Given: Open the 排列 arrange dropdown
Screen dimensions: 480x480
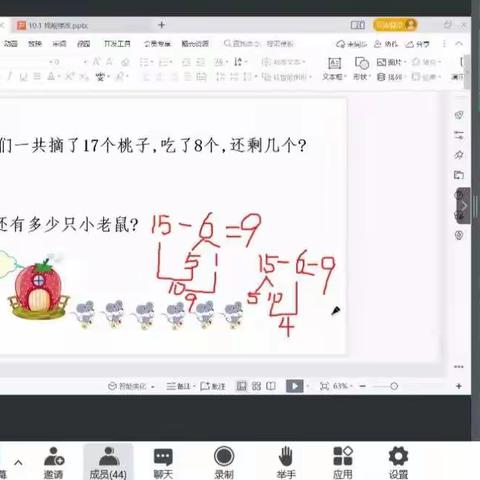Looking at the screenshot, I should pyautogui.click(x=391, y=77).
